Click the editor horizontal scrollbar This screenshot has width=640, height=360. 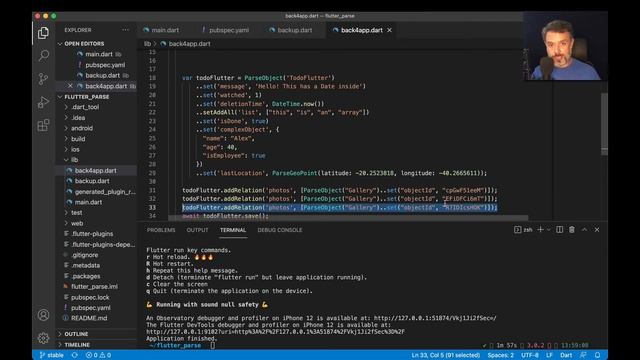point(349,218)
